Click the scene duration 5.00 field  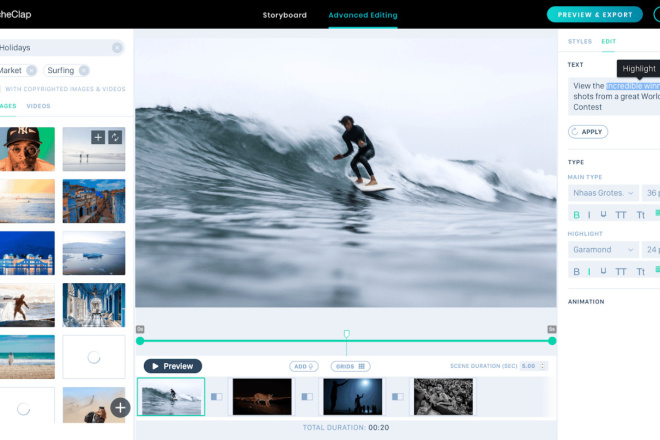coord(529,366)
